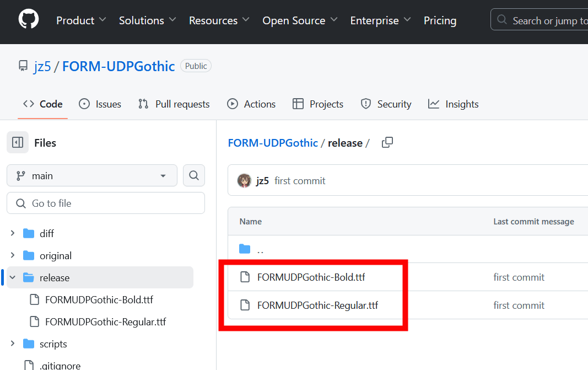The image size is (588, 370).
Task: Open the Pull requests tab
Action: pos(174,104)
